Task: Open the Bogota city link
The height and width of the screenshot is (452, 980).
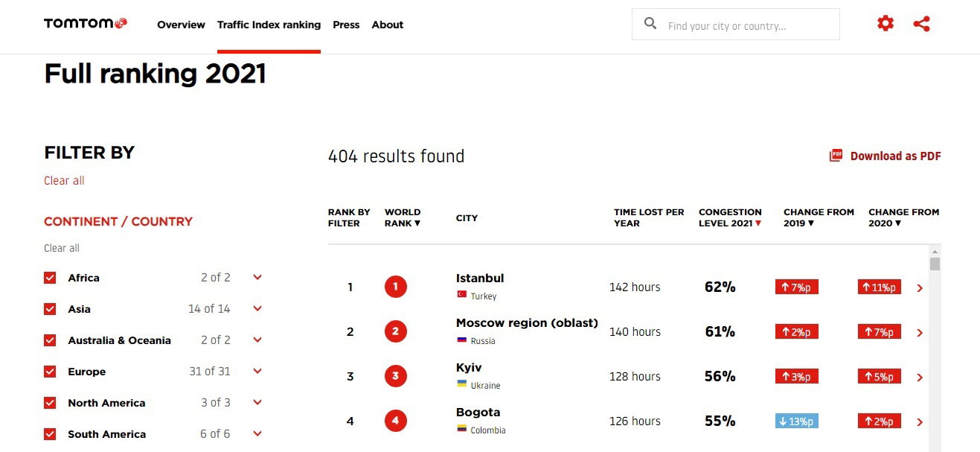Action: point(478,412)
